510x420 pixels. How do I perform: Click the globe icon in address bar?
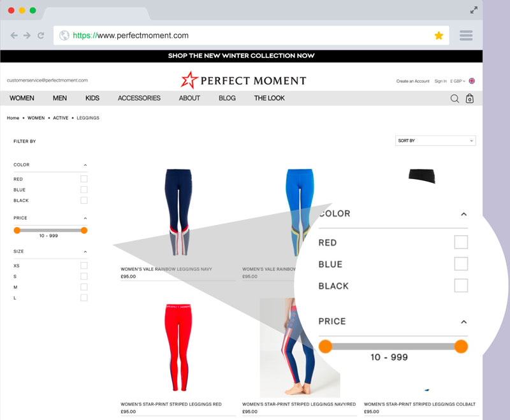click(x=64, y=36)
